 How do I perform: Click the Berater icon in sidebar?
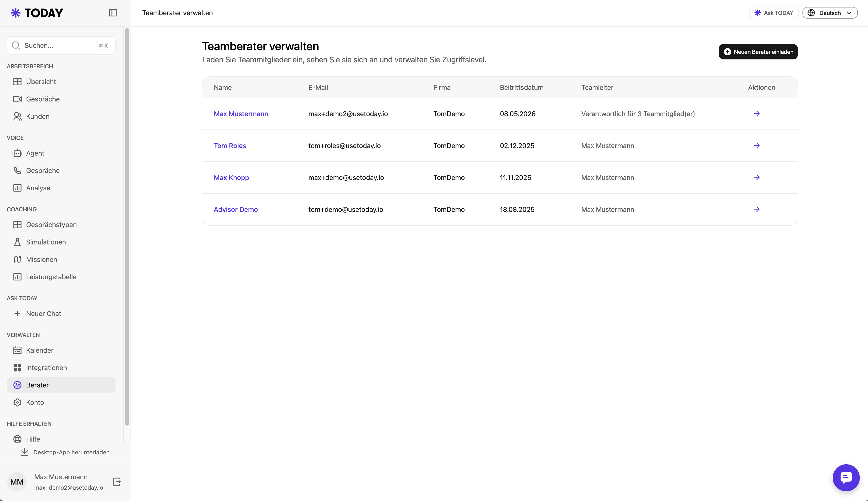click(x=17, y=385)
